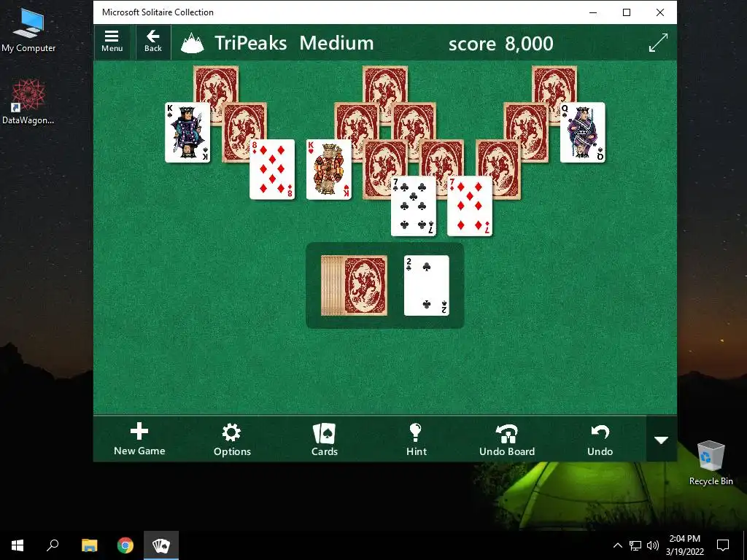The height and width of the screenshot is (560, 747).
Task: Select the 8 of diamonds card
Action: (x=272, y=169)
